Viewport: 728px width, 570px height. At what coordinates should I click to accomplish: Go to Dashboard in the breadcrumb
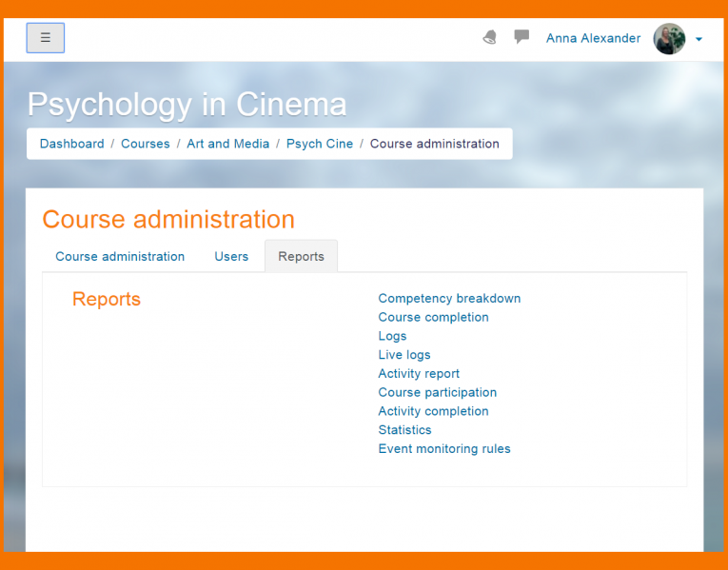pos(72,144)
